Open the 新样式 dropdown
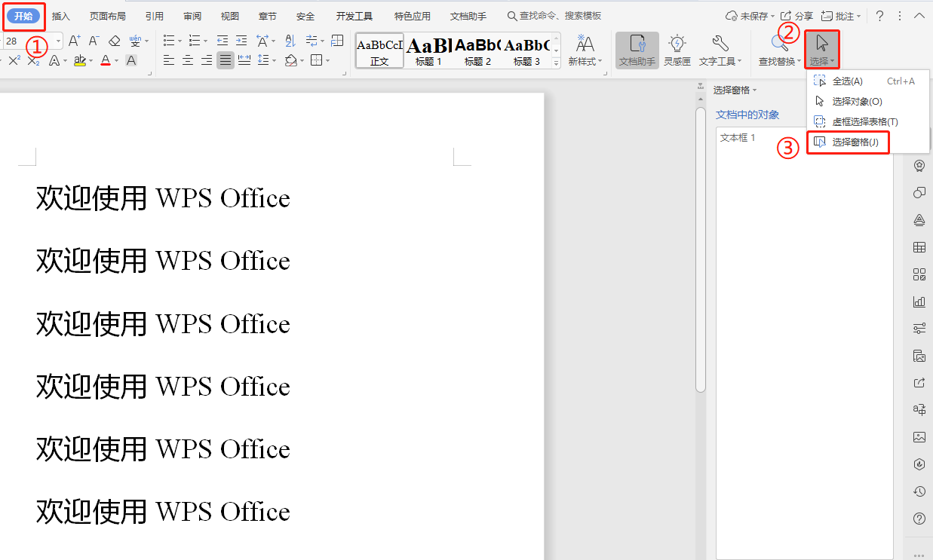 point(585,50)
